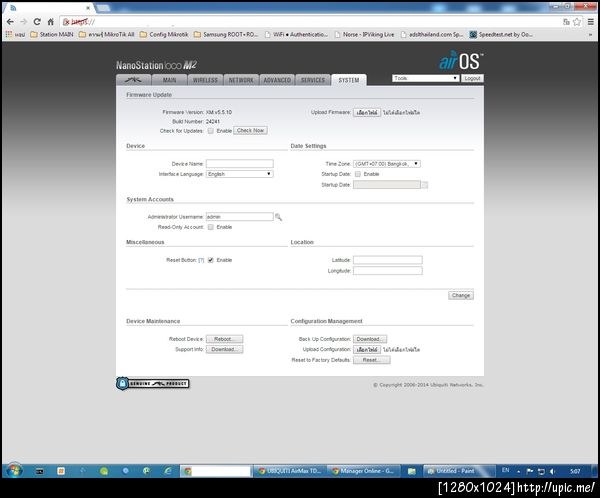Bookmark this page with star icon
Viewport: 600px width, 498px height.
click(577, 22)
